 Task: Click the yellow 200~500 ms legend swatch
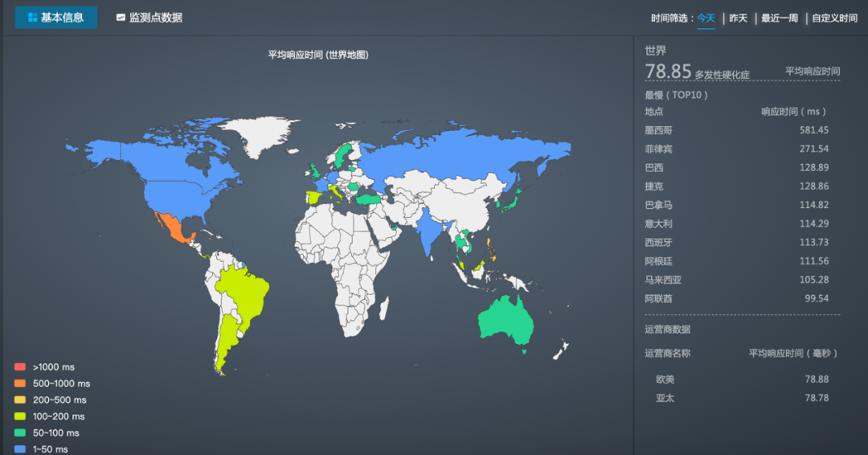pos(20,400)
